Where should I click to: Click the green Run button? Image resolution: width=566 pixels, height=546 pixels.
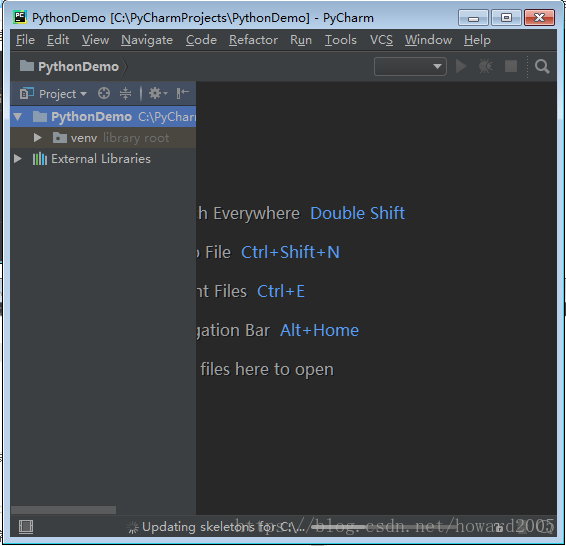[x=461, y=66]
